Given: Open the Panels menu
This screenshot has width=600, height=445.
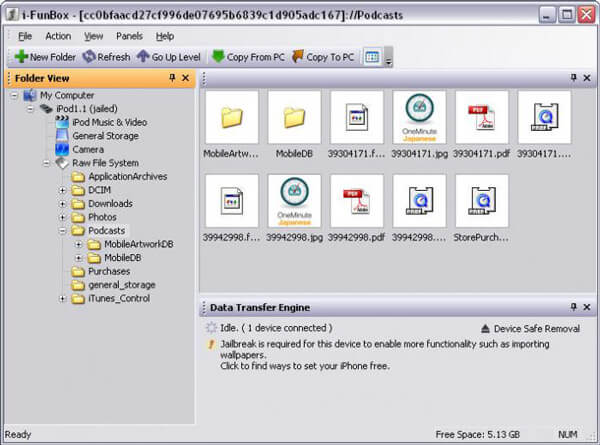Looking at the screenshot, I should [x=129, y=36].
